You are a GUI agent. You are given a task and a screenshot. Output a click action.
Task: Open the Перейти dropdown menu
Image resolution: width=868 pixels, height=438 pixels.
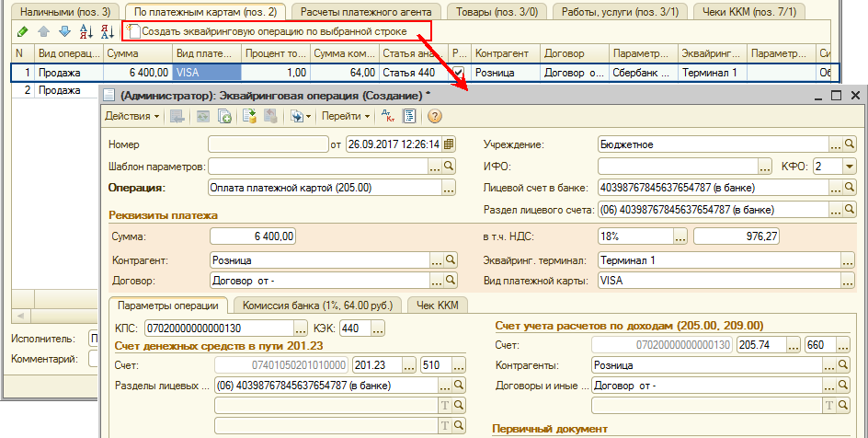347,116
